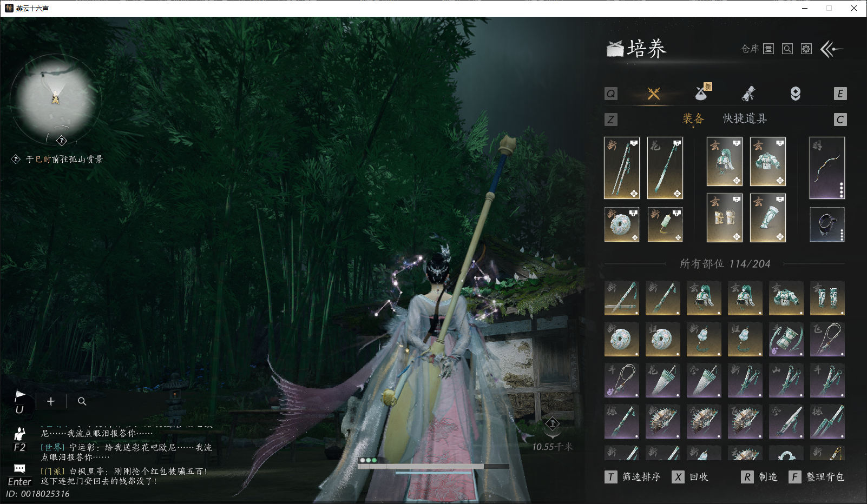This screenshot has width=867, height=504.
Task: Switch to the 装备 tab
Action: [693, 118]
